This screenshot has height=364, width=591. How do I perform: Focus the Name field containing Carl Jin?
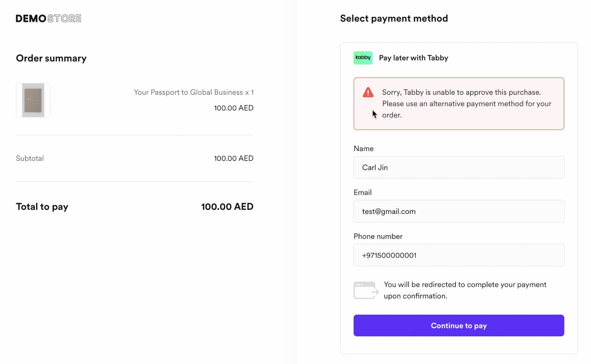[x=458, y=168]
